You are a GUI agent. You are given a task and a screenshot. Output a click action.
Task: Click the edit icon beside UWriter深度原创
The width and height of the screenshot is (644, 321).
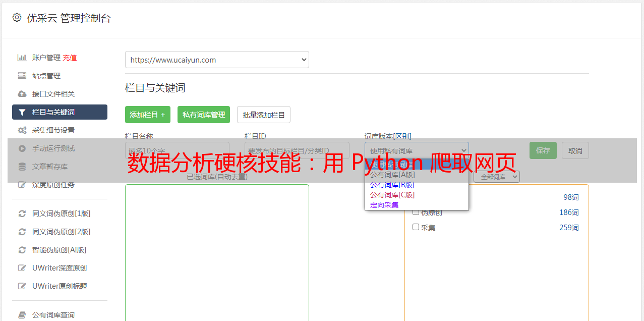click(x=22, y=268)
